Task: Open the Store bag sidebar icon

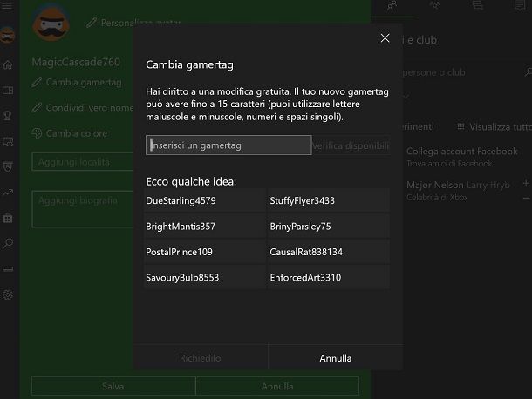Action: [x=8, y=218]
